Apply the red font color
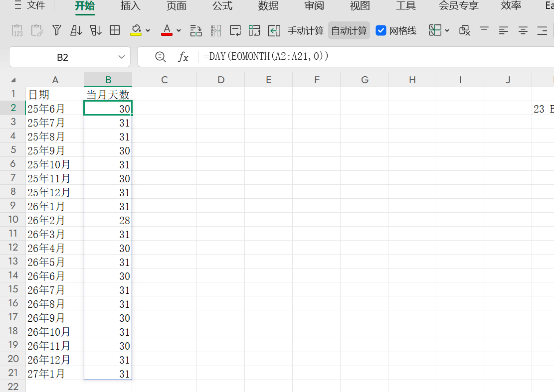 click(x=167, y=31)
